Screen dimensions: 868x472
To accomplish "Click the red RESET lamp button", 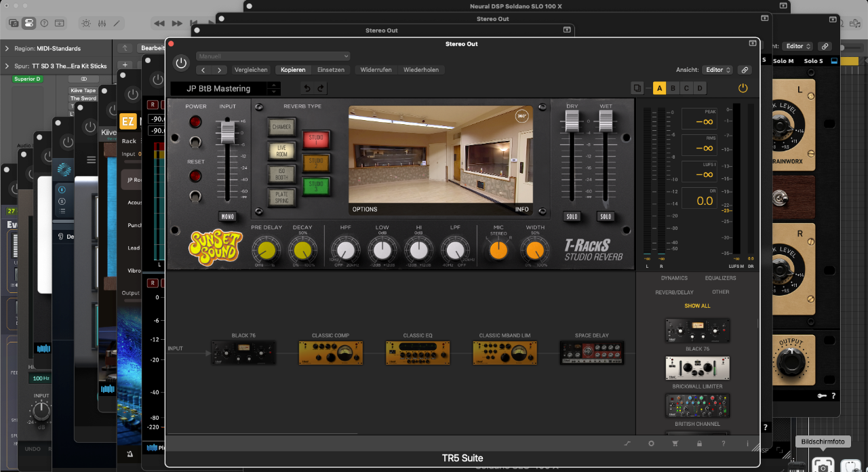I will pos(195,176).
